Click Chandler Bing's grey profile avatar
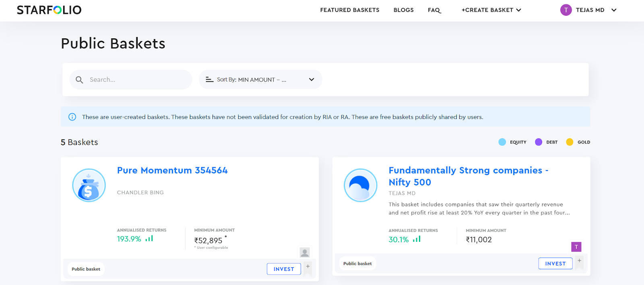 coord(305,252)
